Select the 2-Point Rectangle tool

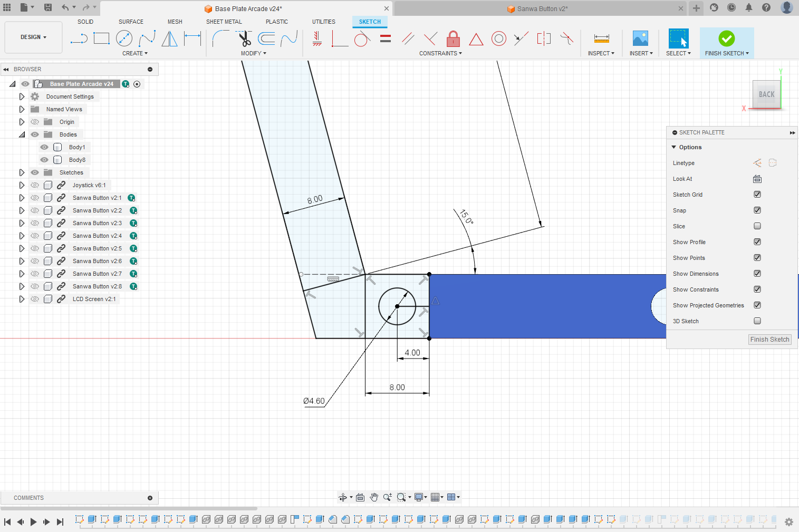(101, 38)
